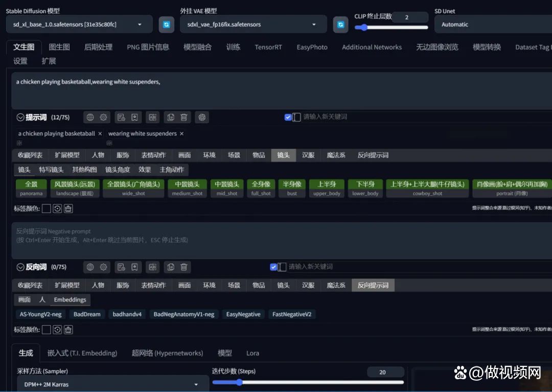
Task: Open the gear settings in the positive prompt toolbar
Action: pos(103,117)
